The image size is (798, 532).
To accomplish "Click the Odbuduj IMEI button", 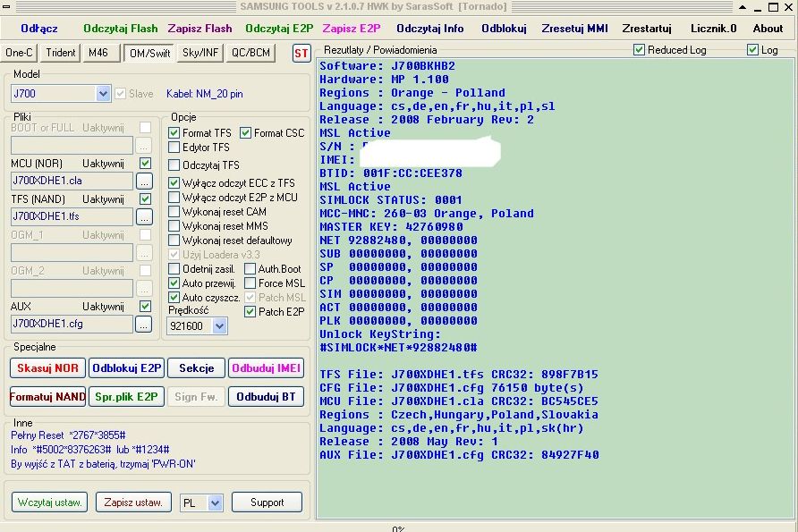I will point(267,368).
